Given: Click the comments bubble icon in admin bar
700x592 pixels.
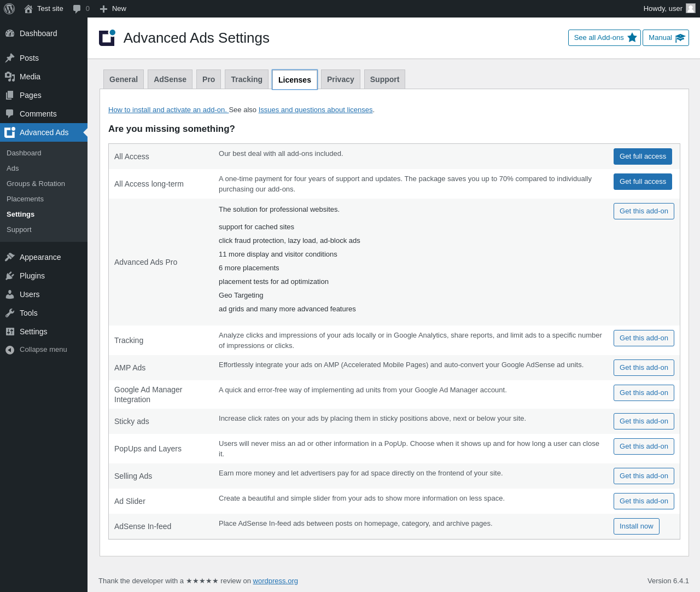Looking at the screenshot, I should (77, 9).
